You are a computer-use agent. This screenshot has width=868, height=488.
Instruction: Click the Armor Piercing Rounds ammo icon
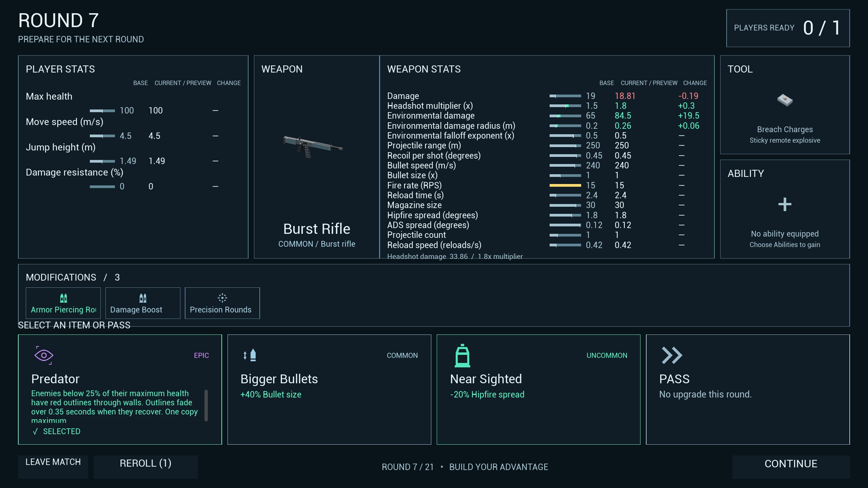63,298
